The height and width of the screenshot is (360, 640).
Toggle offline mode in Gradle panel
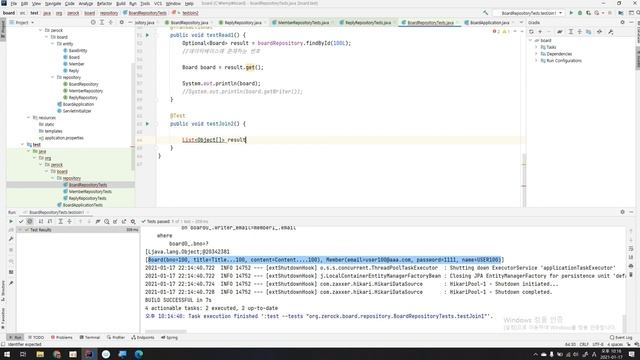pos(599,31)
